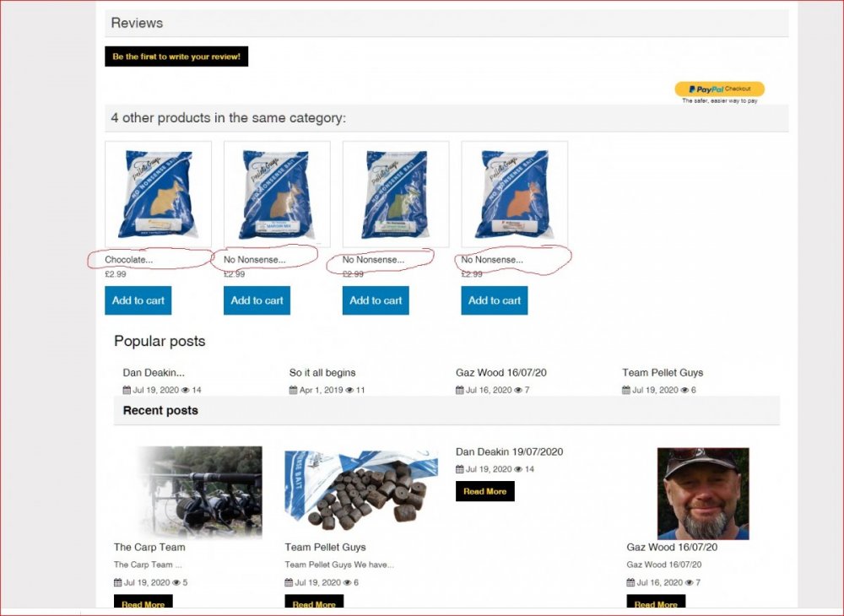
Task: Click Read More below Gaz Wood post
Action: (656, 604)
